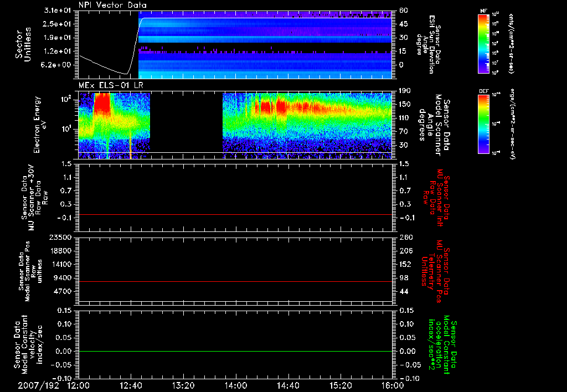Select the "MEx ELS-01 LR" panel title
Screen dimensions: 567x392
tap(110, 85)
